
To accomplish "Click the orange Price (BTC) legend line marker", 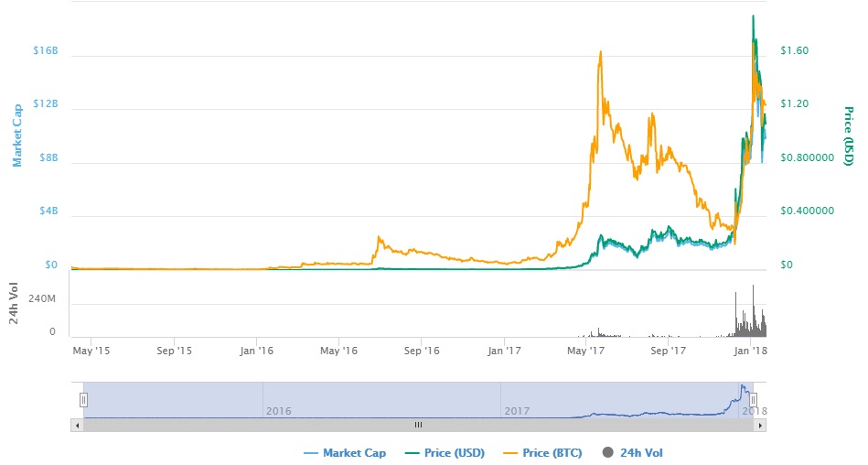I will pyautogui.click(x=513, y=453).
